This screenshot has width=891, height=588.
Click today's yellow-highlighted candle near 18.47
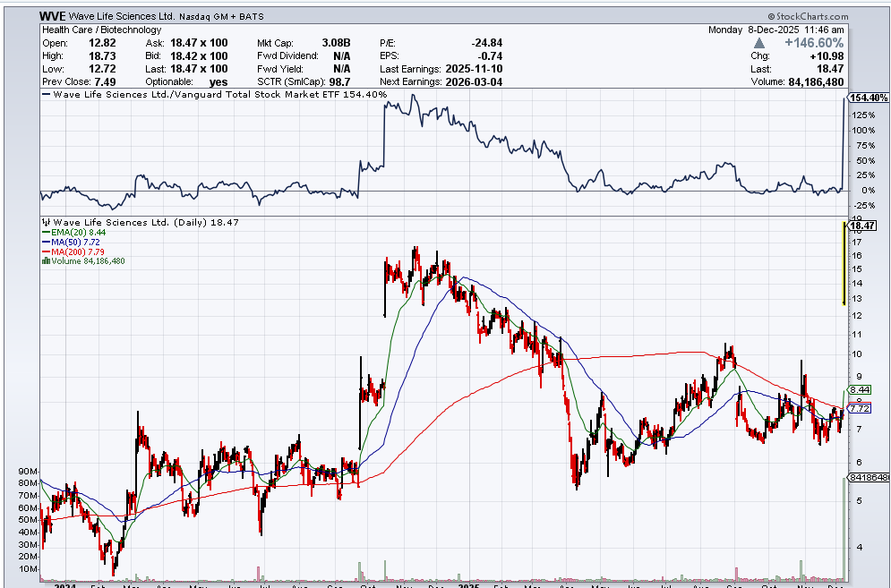pos(844,264)
